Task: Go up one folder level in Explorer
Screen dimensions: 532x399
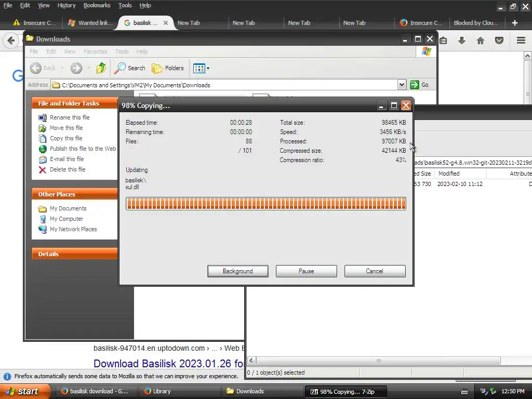Action: 101,68
